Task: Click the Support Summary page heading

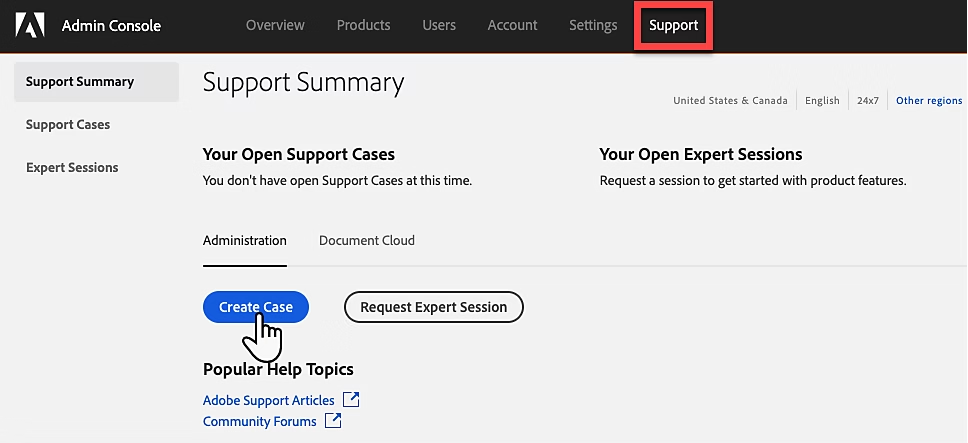Action: click(x=304, y=83)
